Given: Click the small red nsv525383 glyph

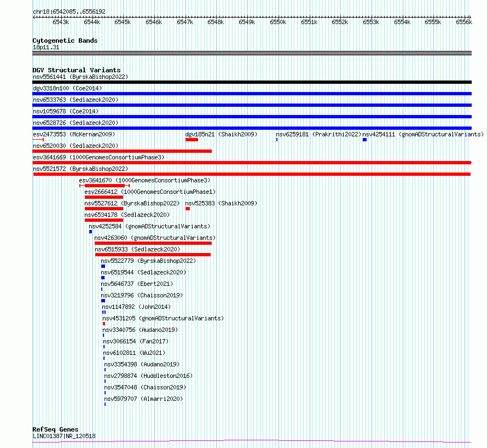Looking at the screenshot, I should click(x=188, y=209).
